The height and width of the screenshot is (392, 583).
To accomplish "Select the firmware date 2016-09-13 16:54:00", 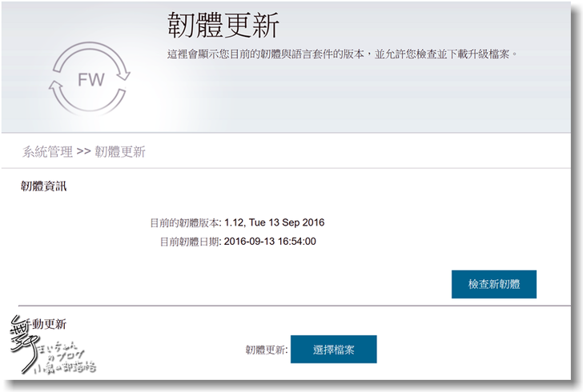I will [270, 242].
